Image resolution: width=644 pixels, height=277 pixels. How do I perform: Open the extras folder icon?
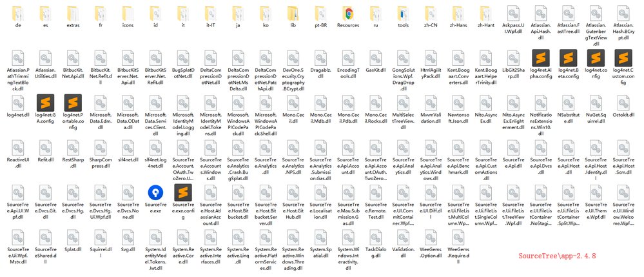coord(73,14)
